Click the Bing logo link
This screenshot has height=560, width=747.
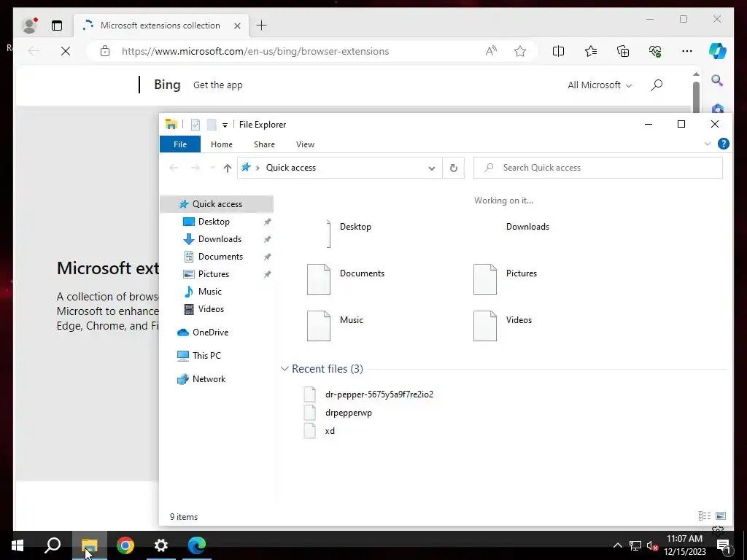click(167, 85)
